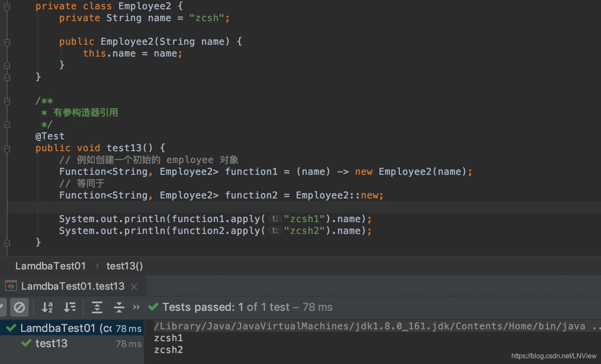Click the Employee2::new method reference
Screen dimensions: 601x364
[x=337, y=195]
